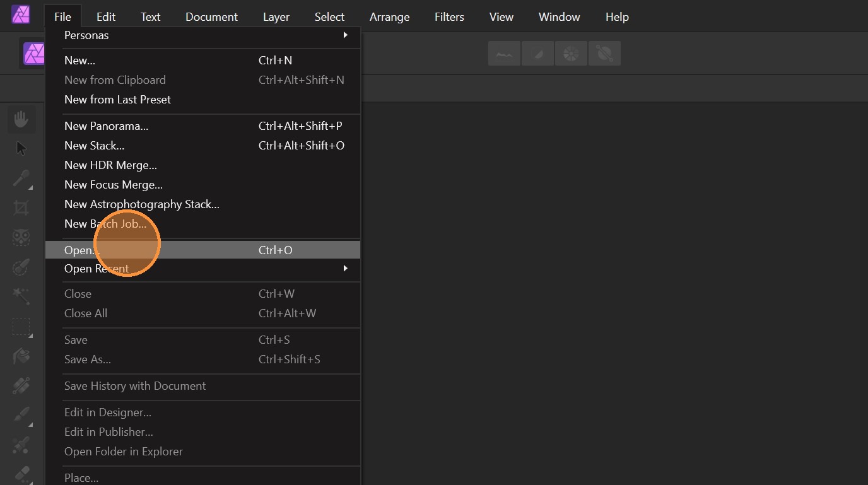
Task: Select the Selection Brush tool
Action: (21, 267)
